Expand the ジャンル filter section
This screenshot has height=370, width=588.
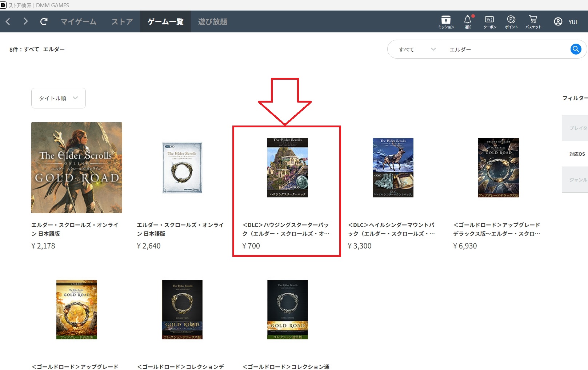(x=575, y=180)
